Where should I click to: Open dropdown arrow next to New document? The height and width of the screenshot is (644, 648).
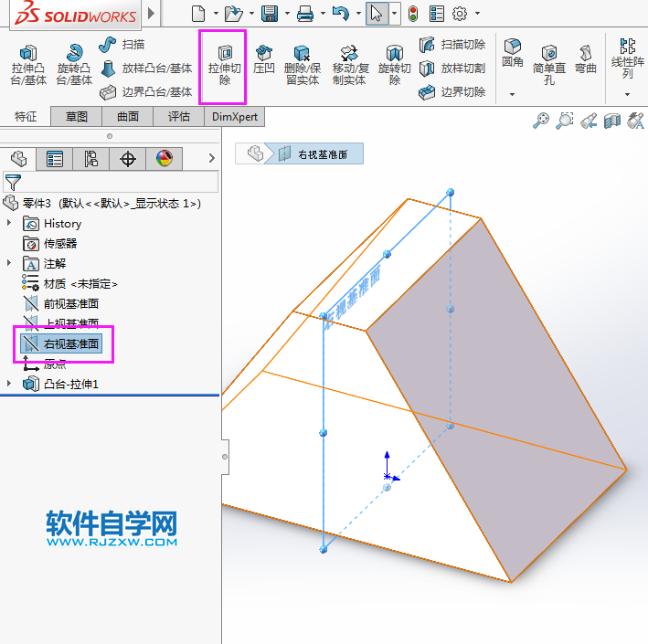(216, 14)
